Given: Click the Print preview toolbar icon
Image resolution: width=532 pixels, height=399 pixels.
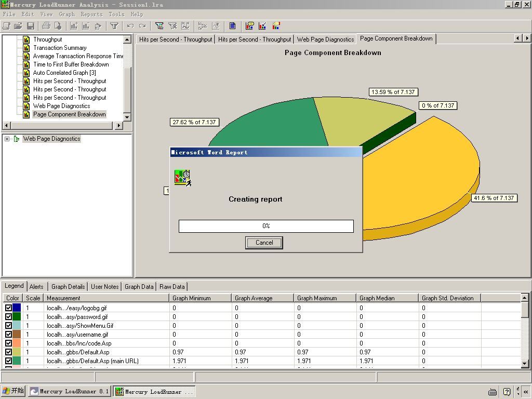Looking at the screenshot, I should coord(58,26).
